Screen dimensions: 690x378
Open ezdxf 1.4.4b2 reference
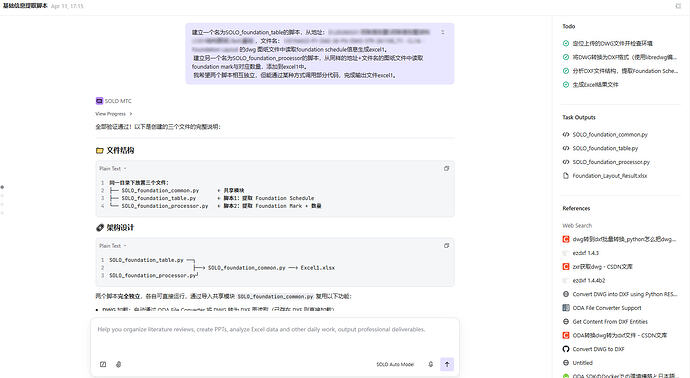(x=588, y=280)
